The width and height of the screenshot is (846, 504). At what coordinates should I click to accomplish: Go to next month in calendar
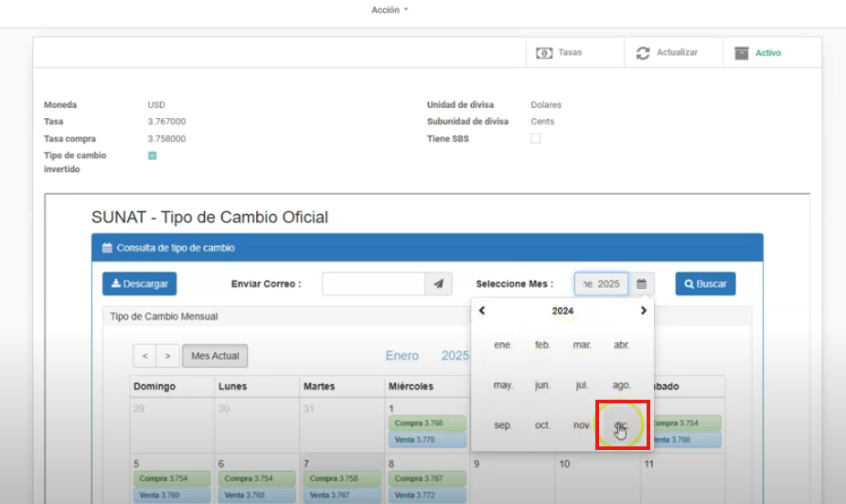(x=167, y=356)
